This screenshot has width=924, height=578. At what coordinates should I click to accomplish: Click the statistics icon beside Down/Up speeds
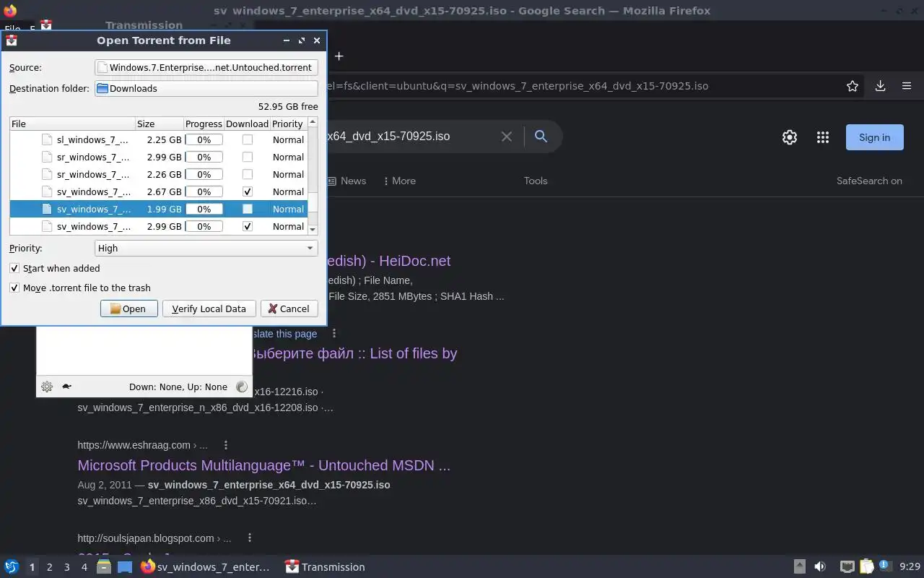(x=242, y=387)
